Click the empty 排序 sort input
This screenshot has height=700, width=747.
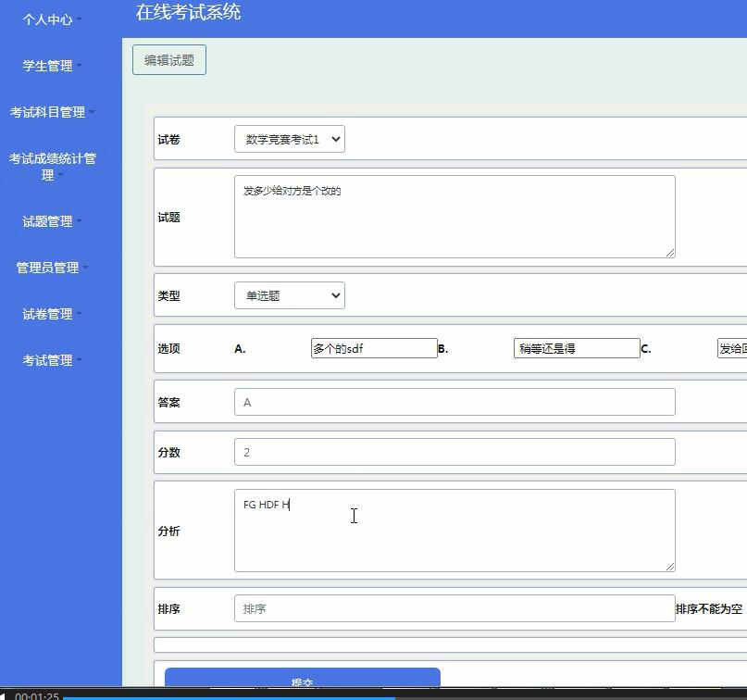pyautogui.click(x=454, y=609)
